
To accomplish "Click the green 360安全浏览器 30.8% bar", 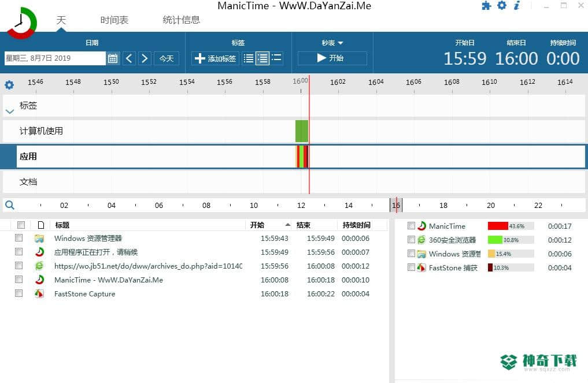I will click(x=495, y=240).
